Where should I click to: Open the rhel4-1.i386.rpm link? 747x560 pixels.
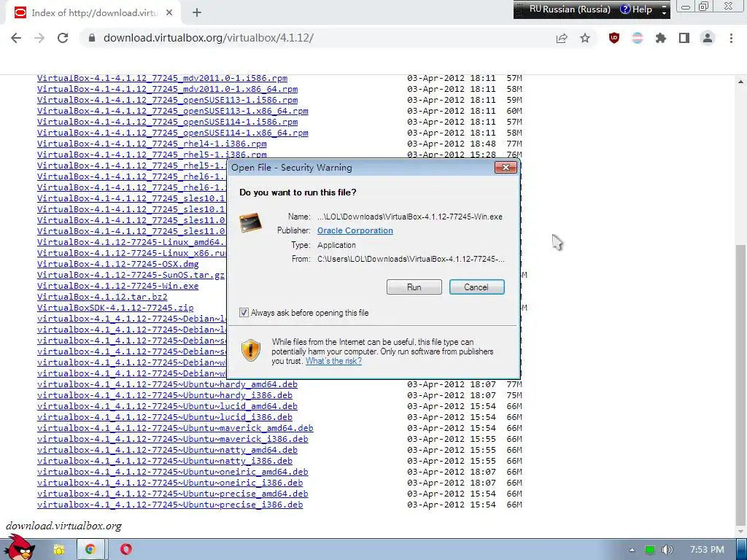152,144
